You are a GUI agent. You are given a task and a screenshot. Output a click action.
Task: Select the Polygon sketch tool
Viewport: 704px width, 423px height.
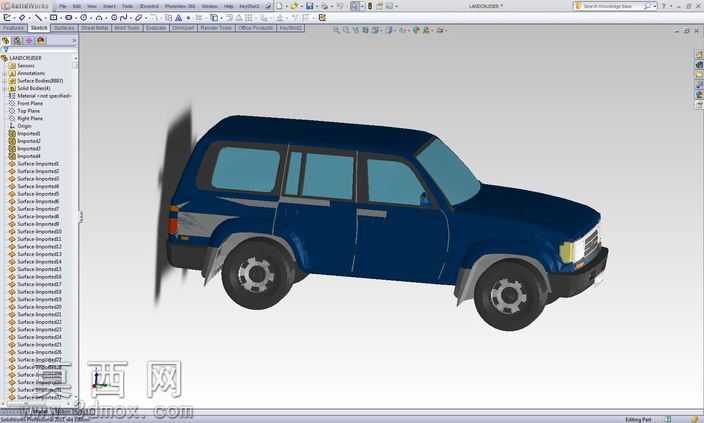coord(114,18)
